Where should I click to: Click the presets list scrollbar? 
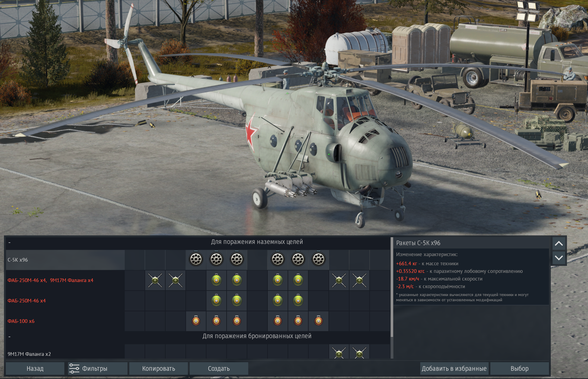(392, 287)
